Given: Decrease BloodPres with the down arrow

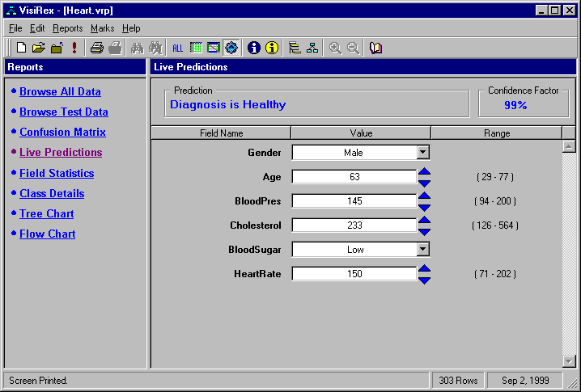Looking at the screenshot, I should [424, 207].
